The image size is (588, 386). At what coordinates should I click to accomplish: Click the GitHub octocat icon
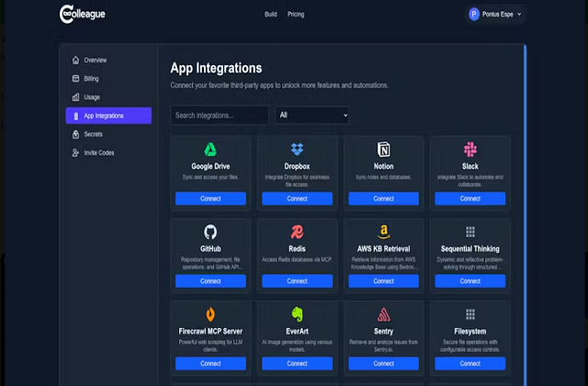point(210,232)
